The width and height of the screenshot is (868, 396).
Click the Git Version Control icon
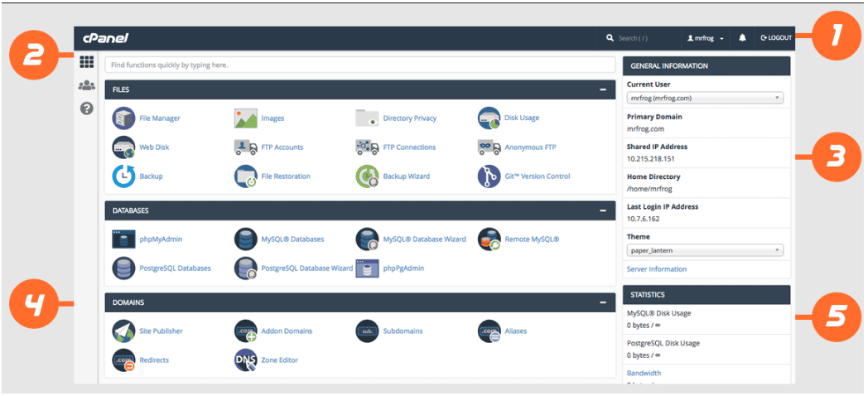tap(489, 176)
